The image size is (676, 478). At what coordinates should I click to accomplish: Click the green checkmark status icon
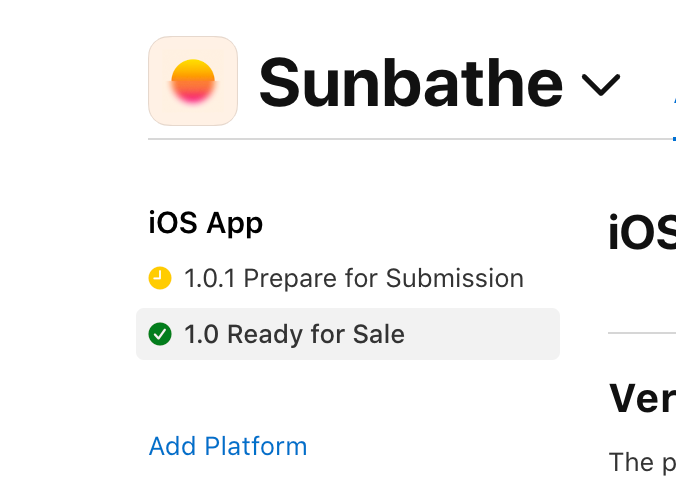(x=160, y=334)
